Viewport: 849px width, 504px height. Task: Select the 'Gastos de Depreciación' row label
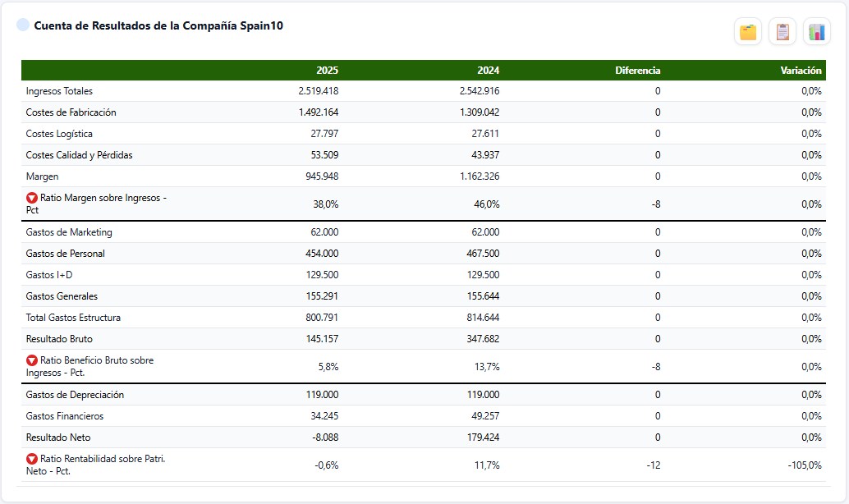pos(75,395)
